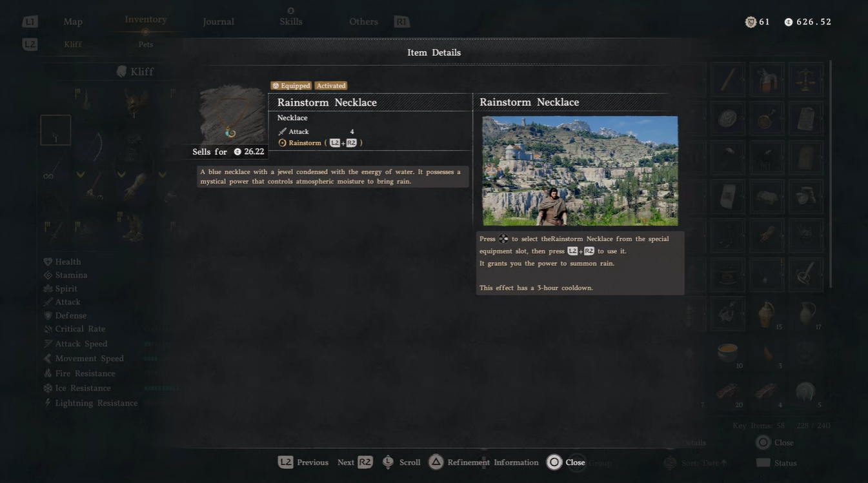This screenshot has height=483, width=868.
Task: Click the silver currency icon beside 626.52
Action: click(x=788, y=22)
